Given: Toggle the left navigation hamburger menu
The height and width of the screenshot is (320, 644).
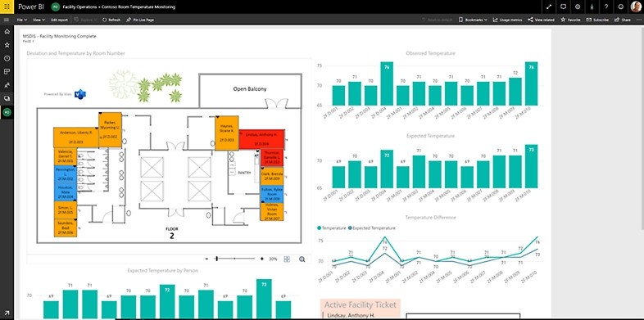Looking at the screenshot, I should pyautogui.click(x=7, y=20).
